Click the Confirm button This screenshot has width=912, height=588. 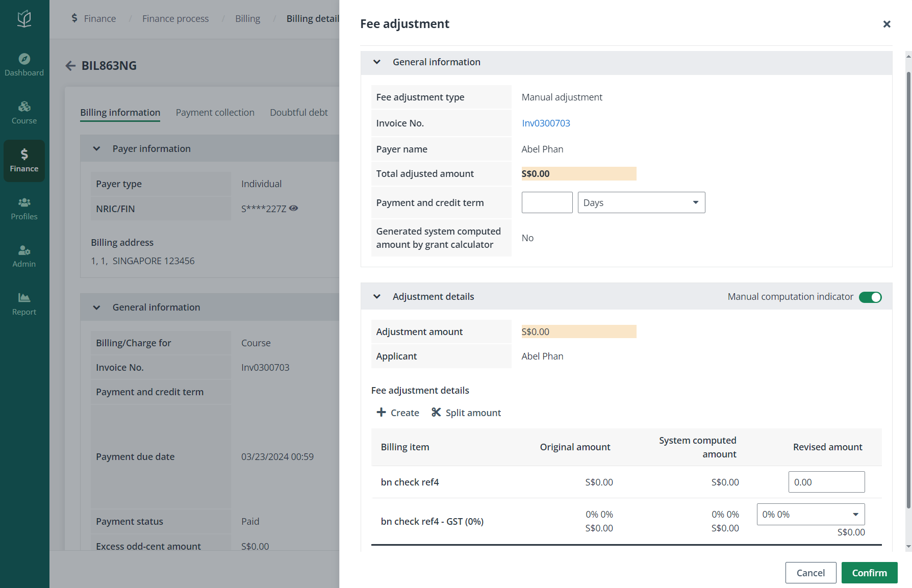click(869, 573)
